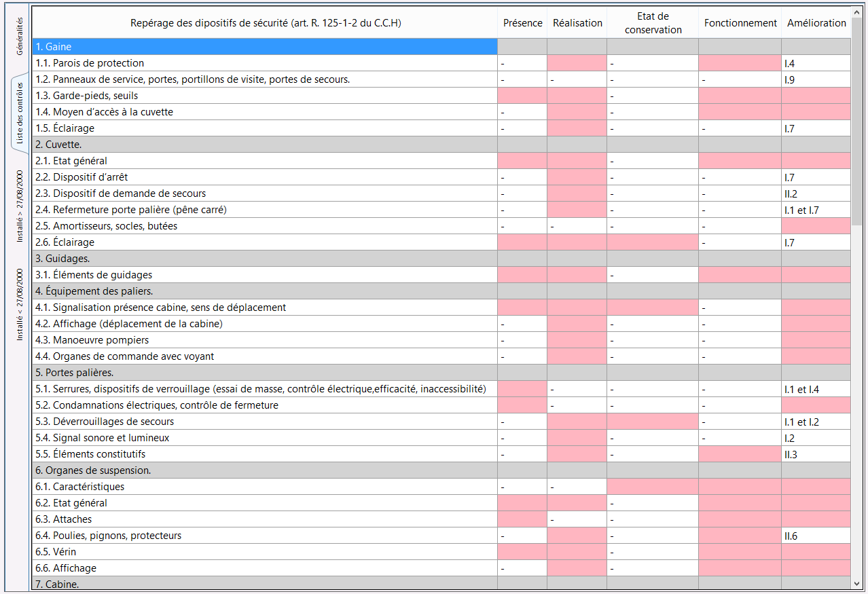This screenshot has width=868, height=594.
Task: Click Réalisation cell for Amortisseurs, socles, butées
Action: [x=577, y=226]
